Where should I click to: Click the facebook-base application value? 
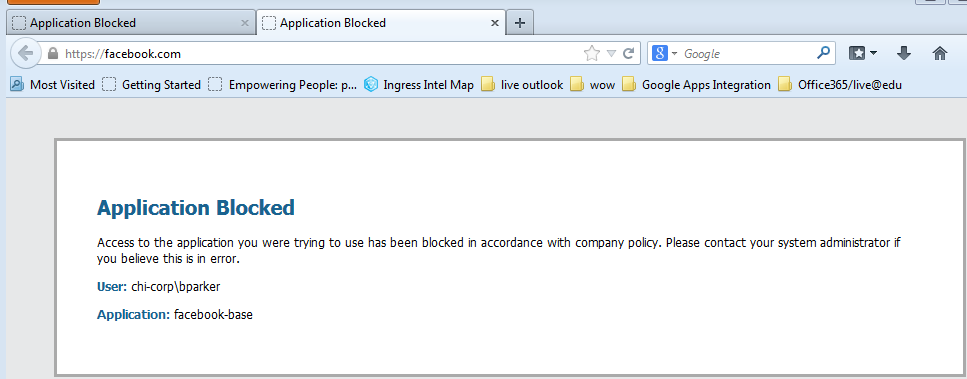(213, 315)
